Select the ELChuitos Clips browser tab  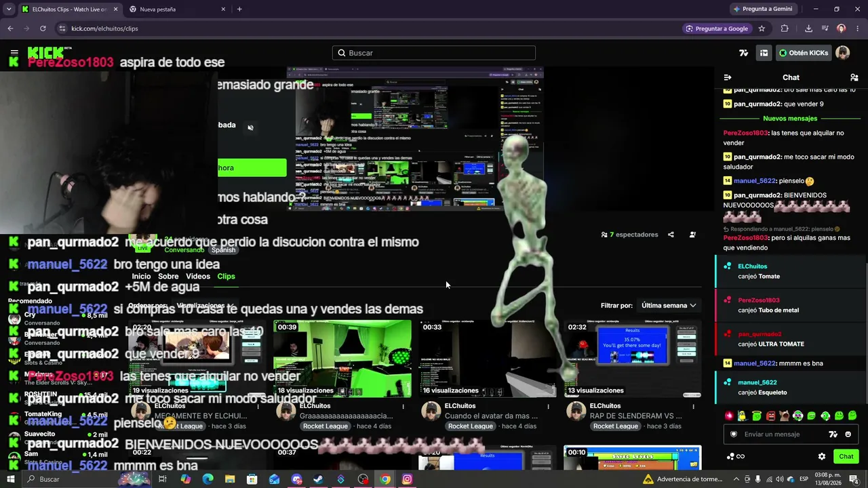(70, 9)
